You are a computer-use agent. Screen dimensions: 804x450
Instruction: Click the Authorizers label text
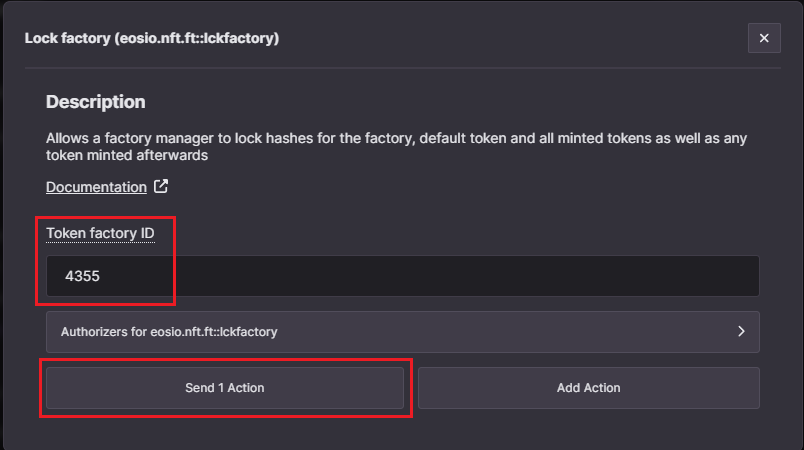pyautogui.click(x=169, y=332)
